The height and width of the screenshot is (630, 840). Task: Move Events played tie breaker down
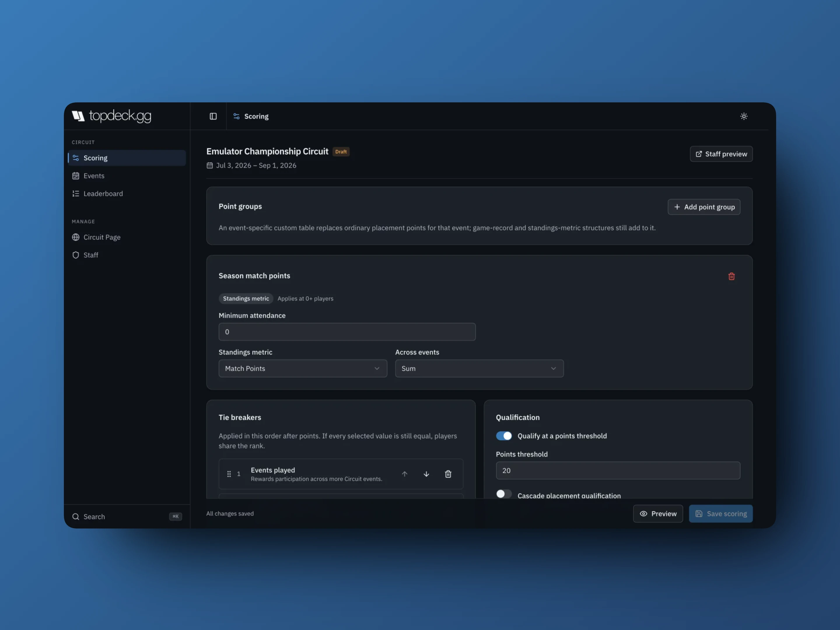426,474
